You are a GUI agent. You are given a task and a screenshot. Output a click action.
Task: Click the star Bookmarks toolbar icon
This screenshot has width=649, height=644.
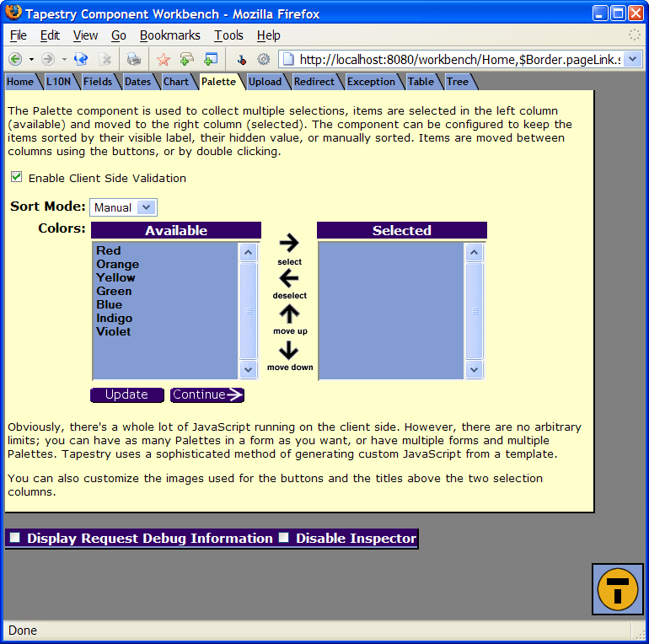point(163,59)
